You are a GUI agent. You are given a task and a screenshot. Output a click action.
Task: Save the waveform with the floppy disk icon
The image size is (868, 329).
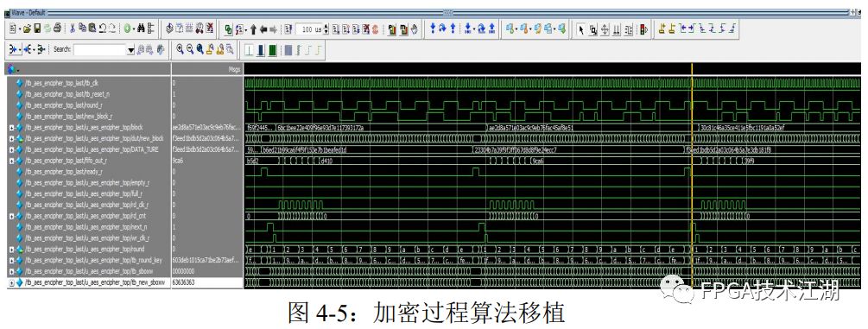[x=37, y=28]
